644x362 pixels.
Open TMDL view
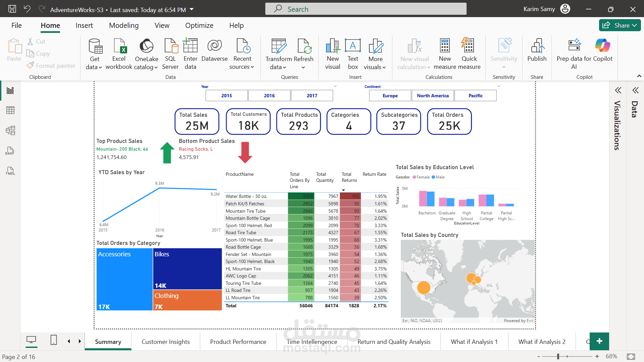10,171
